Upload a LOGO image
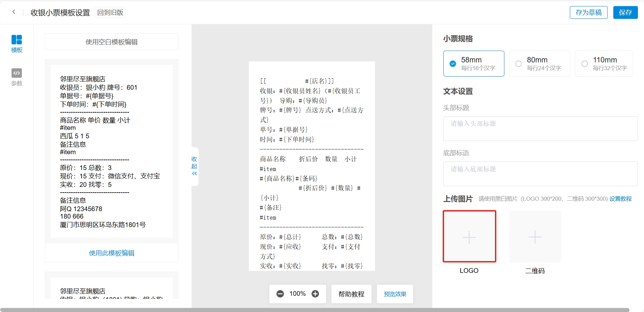644x312 pixels. click(469, 237)
